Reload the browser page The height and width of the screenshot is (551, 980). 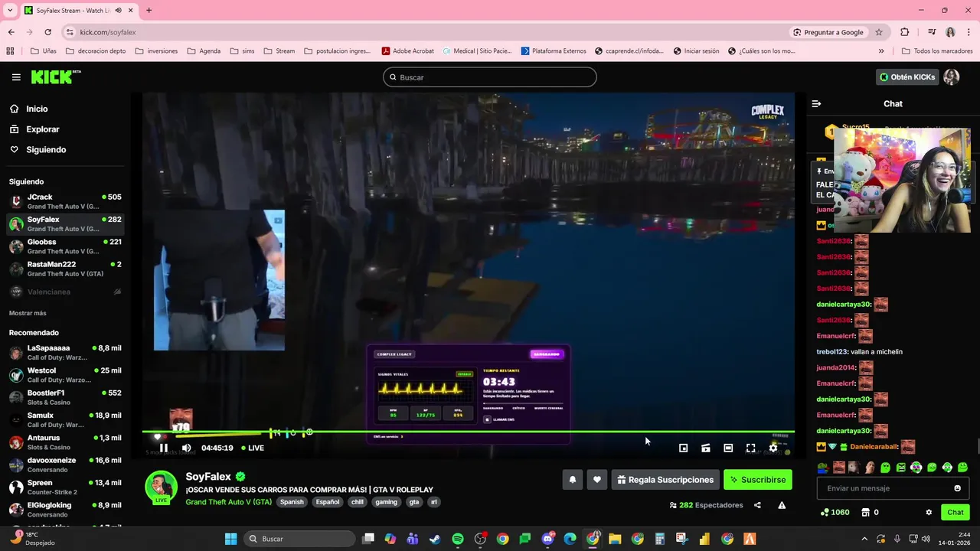point(47,32)
